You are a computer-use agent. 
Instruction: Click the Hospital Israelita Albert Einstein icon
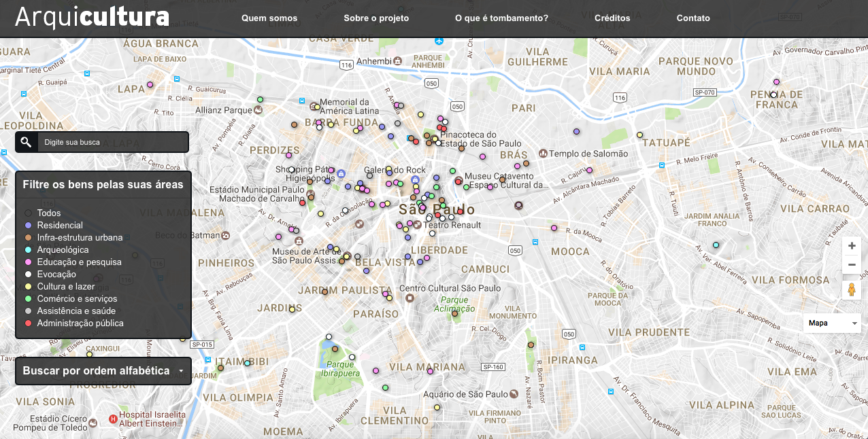tap(112, 419)
